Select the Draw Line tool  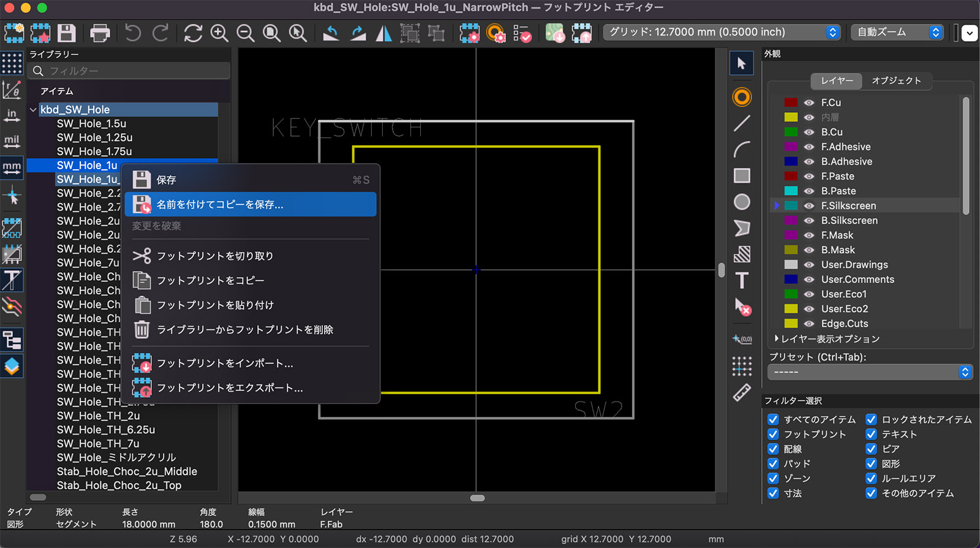point(742,123)
